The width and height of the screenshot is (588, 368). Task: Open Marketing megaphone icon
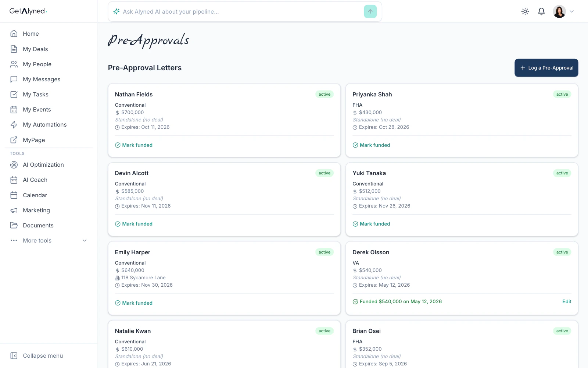[14, 210]
